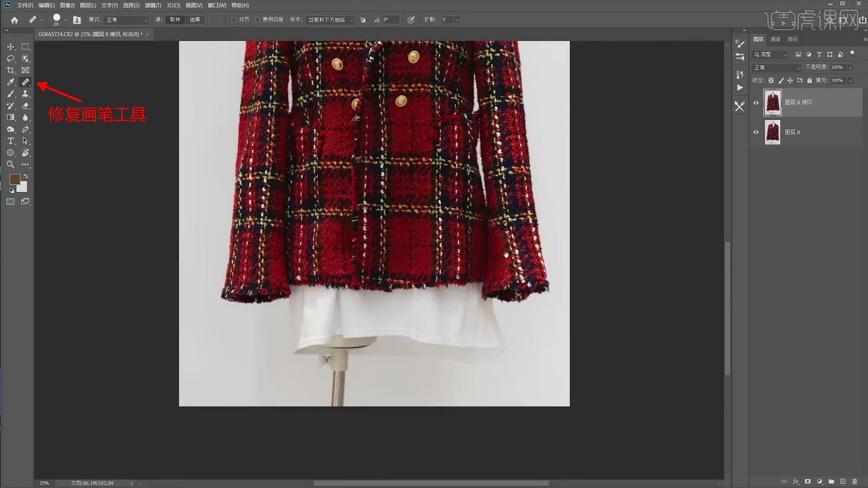Open the 样本 sample source dropdown
868x488 pixels.
[330, 20]
